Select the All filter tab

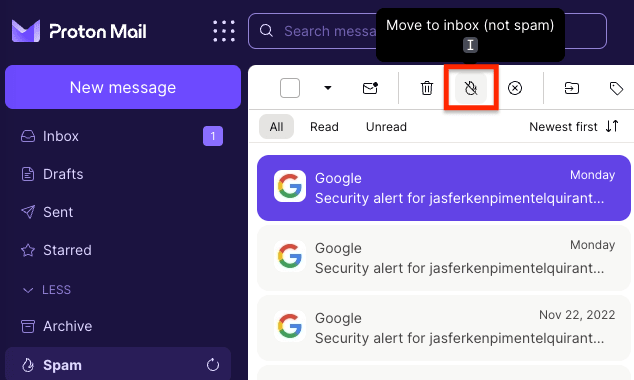(x=276, y=127)
